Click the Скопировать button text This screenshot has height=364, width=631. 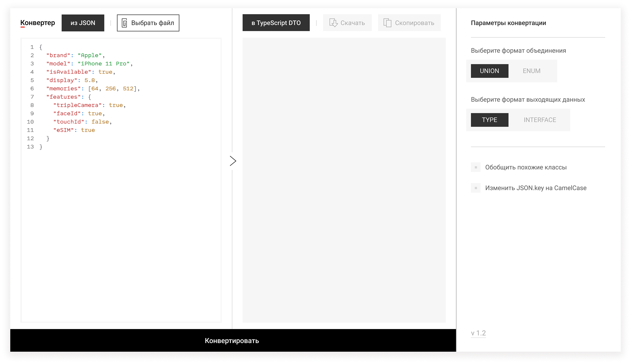[414, 23]
